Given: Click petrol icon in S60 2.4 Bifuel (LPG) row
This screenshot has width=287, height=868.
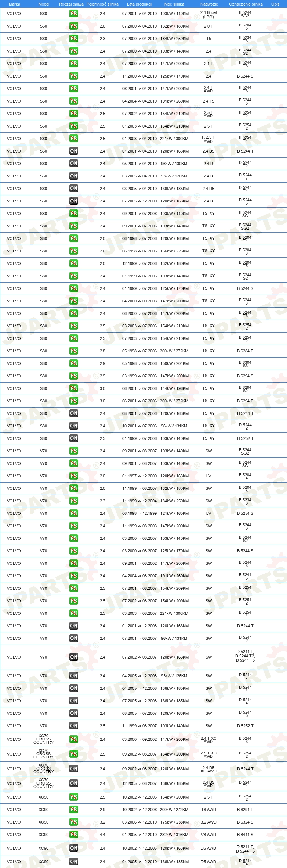Looking at the screenshot, I should pyautogui.click(x=73, y=14).
